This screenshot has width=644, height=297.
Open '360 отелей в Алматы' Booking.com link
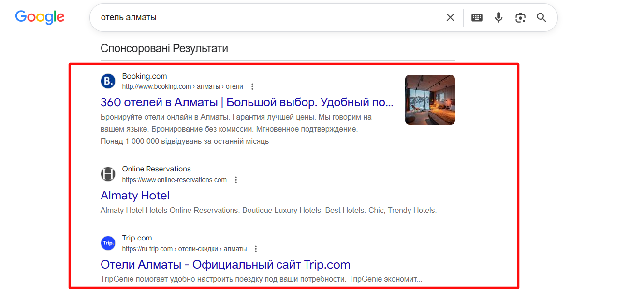[x=247, y=102]
